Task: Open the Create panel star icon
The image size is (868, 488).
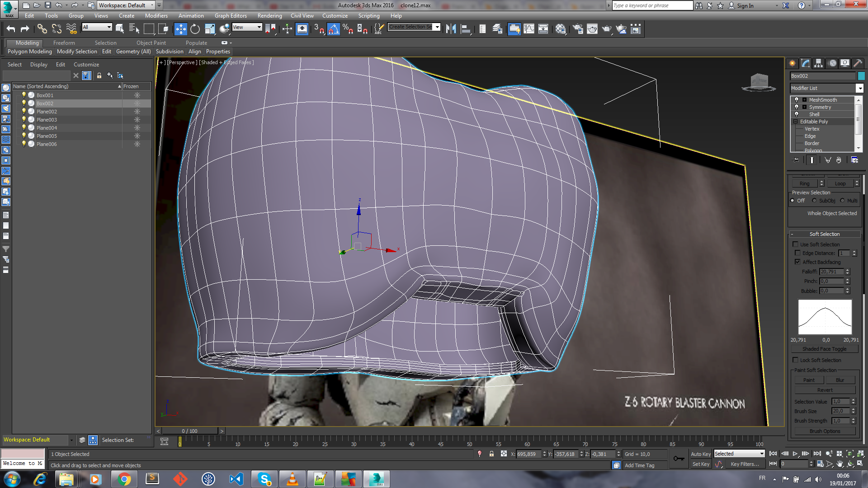Action: 792,63
